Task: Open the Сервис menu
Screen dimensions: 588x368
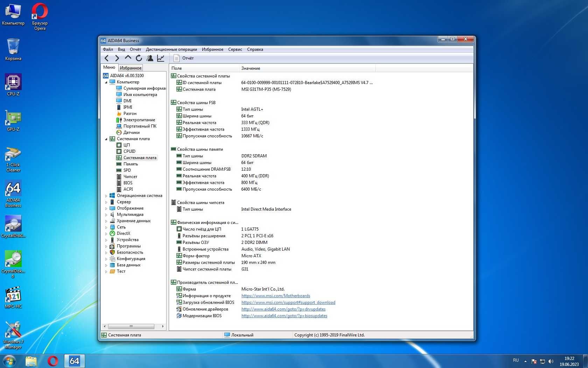Action: click(235, 49)
